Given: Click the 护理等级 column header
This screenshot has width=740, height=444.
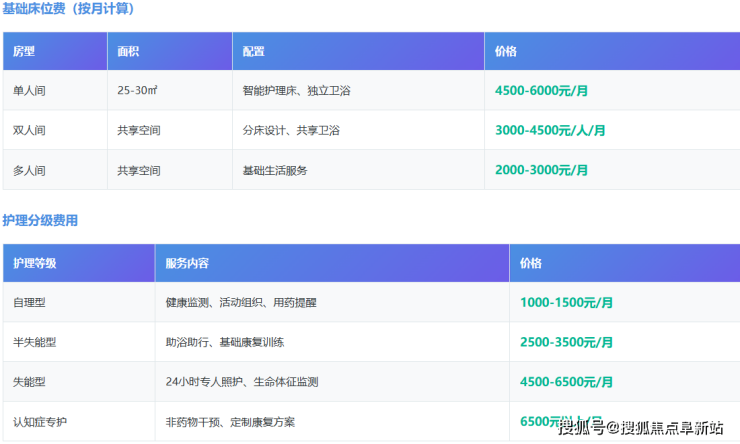Looking at the screenshot, I should click(34, 263).
